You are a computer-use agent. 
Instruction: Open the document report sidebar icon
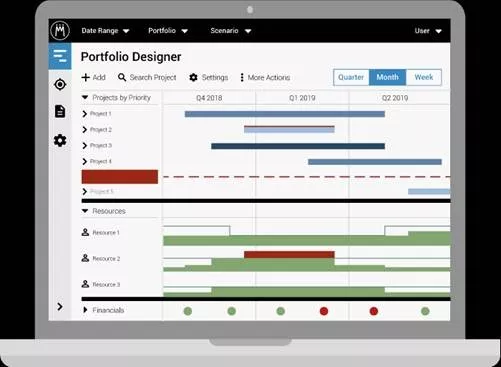click(60, 111)
